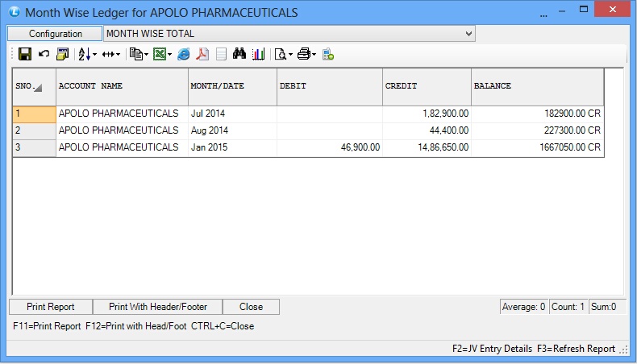
Task: Sort by the SNO. column header
Action: (34, 86)
